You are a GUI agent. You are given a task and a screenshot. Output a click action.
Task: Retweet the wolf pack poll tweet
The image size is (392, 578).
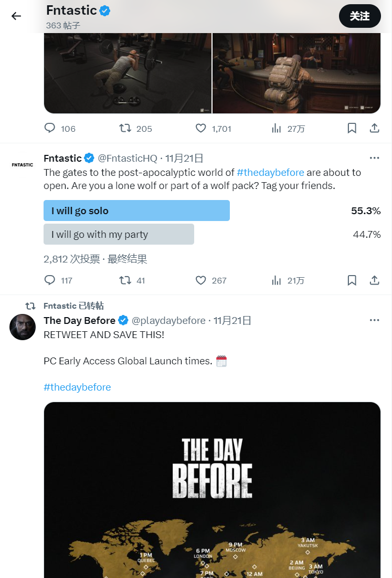(125, 280)
